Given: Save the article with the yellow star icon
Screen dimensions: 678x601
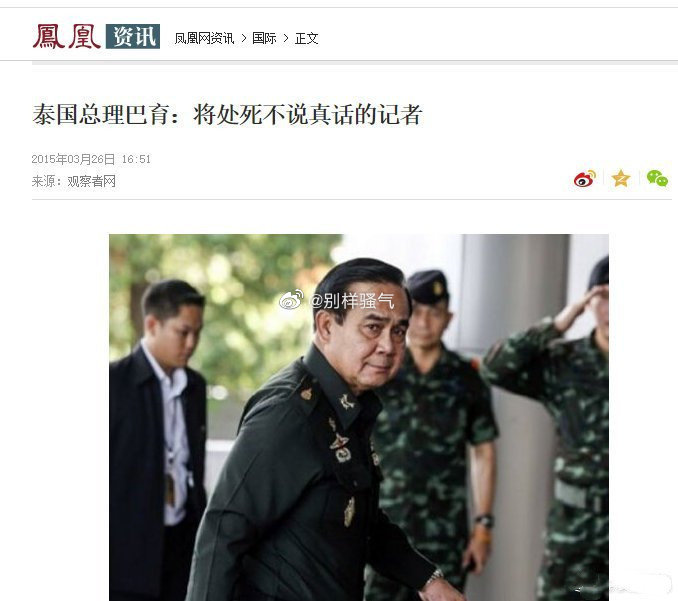Looking at the screenshot, I should [621, 179].
